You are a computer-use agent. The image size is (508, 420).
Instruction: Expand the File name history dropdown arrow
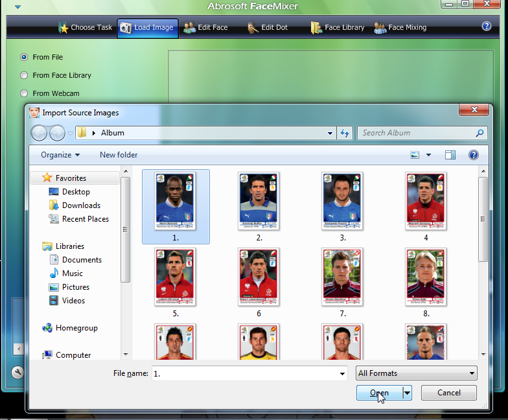342,374
